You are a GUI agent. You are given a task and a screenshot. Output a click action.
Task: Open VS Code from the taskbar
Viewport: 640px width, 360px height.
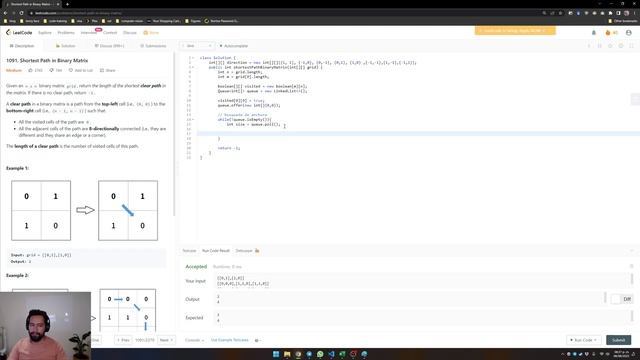(331, 354)
